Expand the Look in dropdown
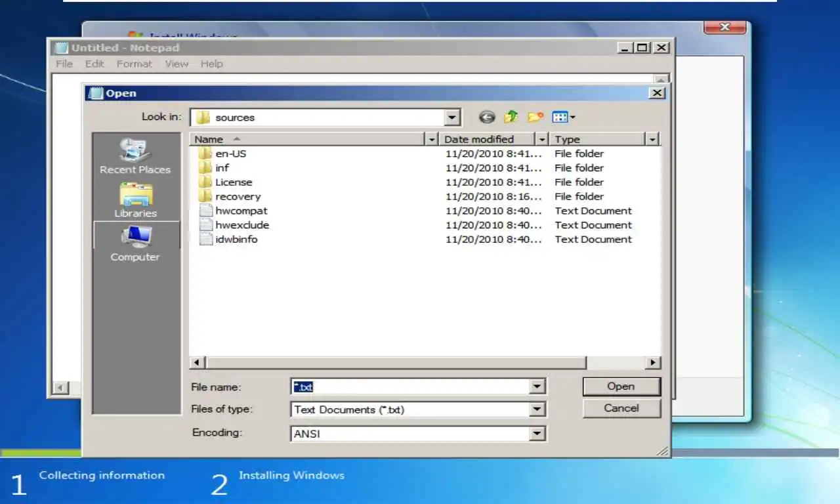The height and width of the screenshot is (504, 840). [452, 117]
